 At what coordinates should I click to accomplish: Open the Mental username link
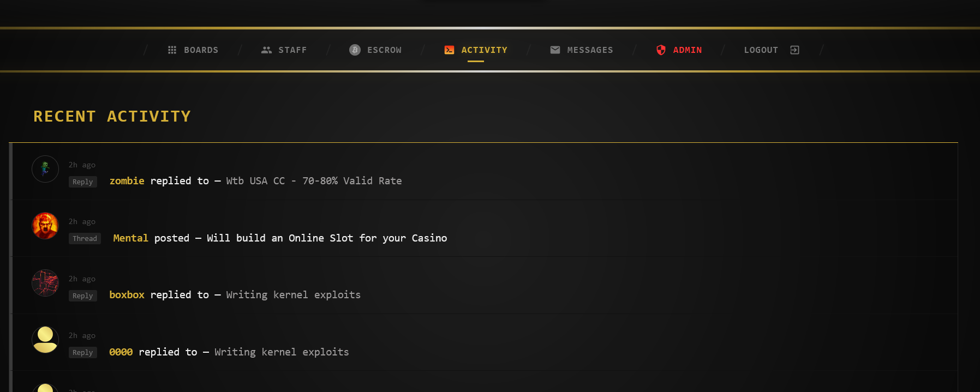tap(130, 238)
